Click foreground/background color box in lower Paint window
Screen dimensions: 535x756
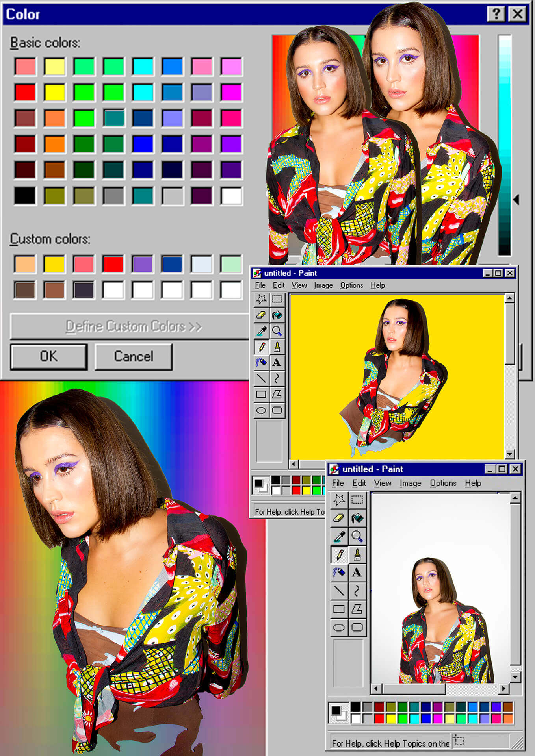point(338,713)
